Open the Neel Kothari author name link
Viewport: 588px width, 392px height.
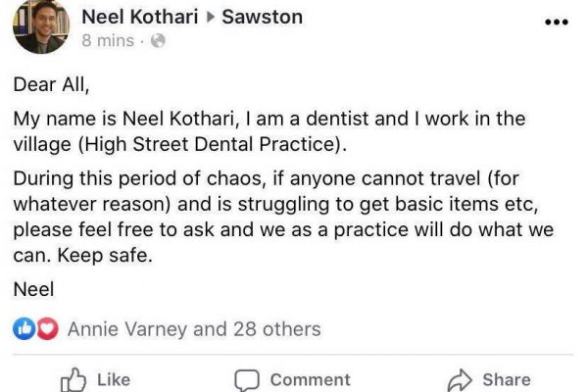(139, 17)
